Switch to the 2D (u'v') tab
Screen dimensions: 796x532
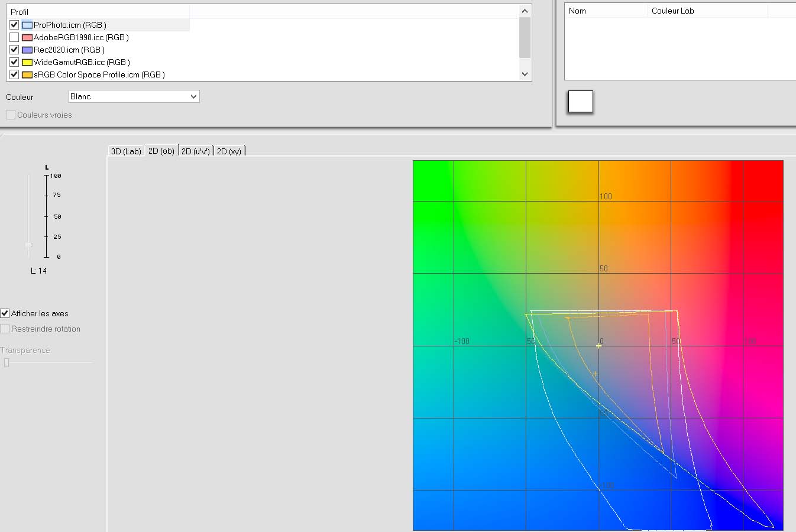coord(196,151)
